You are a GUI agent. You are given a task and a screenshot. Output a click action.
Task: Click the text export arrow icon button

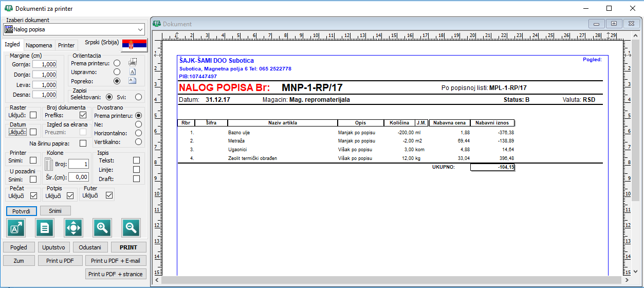click(x=16, y=228)
